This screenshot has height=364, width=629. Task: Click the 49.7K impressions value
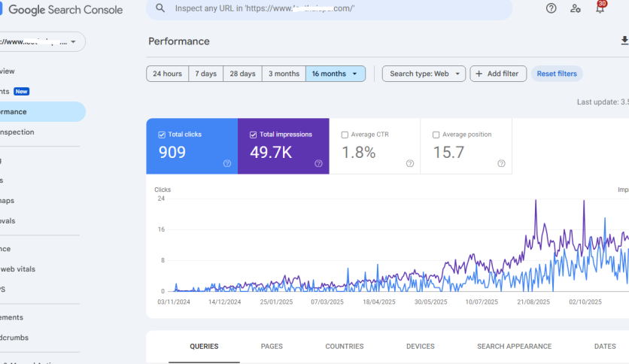[271, 153]
